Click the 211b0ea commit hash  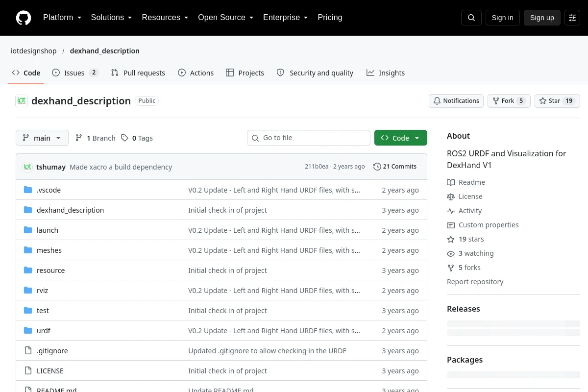click(x=317, y=167)
